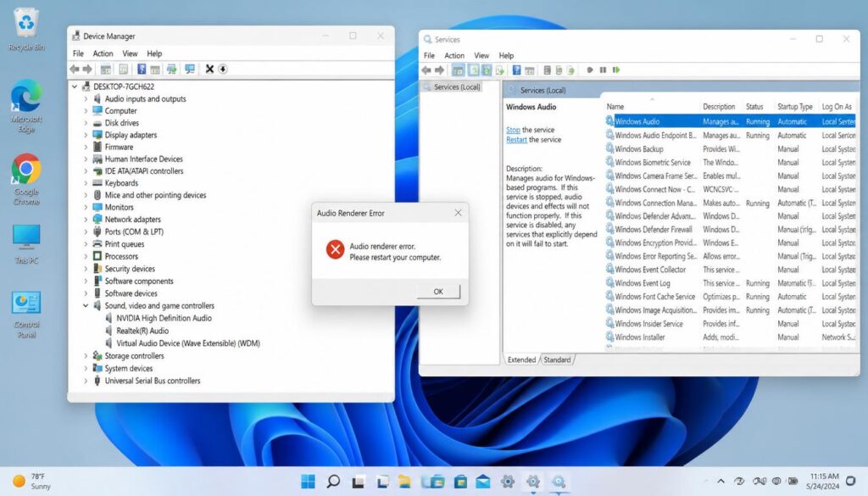Image resolution: width=868 pixels, height=496 pixels.
Task: Expand the Storage controllers node
Action: pos(86,356)
